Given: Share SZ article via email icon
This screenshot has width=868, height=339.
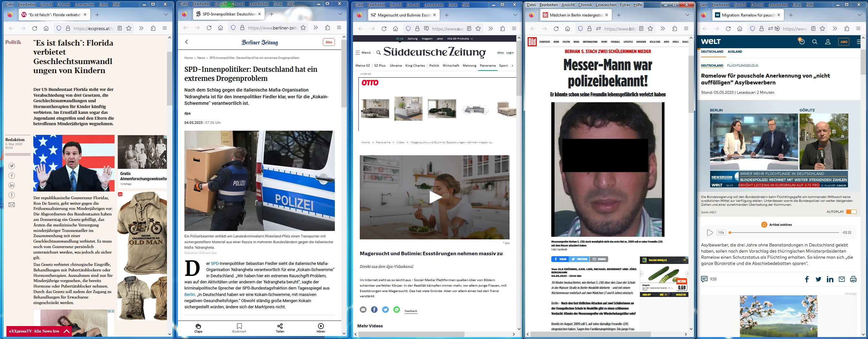Looking at the screenshot, I should (363, 310).
